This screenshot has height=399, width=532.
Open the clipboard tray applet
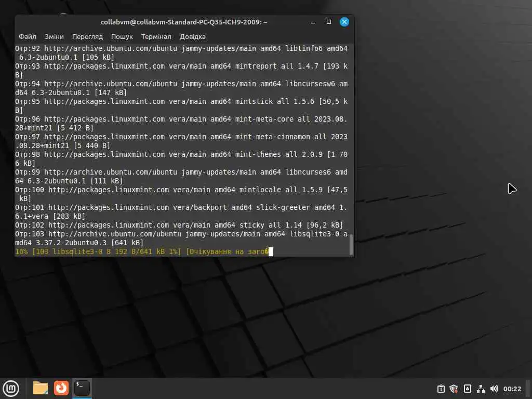click(x=441, y=389)
